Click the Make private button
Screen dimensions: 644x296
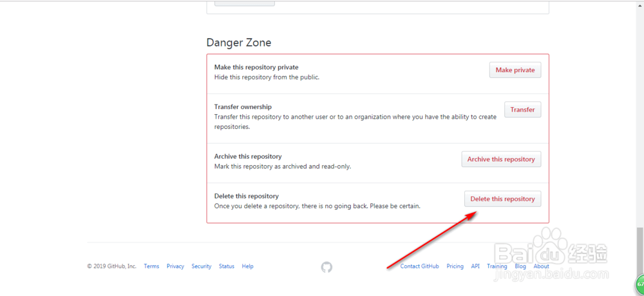[x=515, y=70]
